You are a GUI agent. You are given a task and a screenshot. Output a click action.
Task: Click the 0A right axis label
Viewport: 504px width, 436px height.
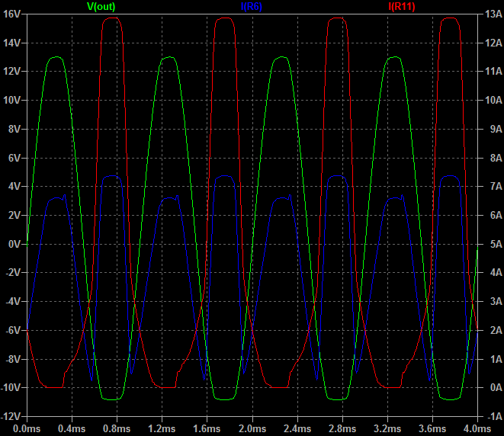(x=496, y=388)
